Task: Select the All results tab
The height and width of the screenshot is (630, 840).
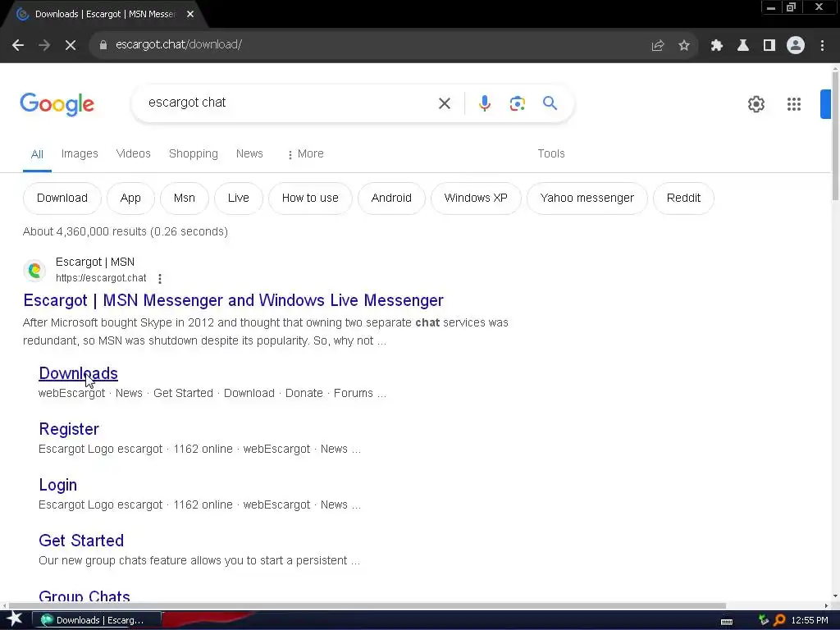Action: [x=37, y=154]
